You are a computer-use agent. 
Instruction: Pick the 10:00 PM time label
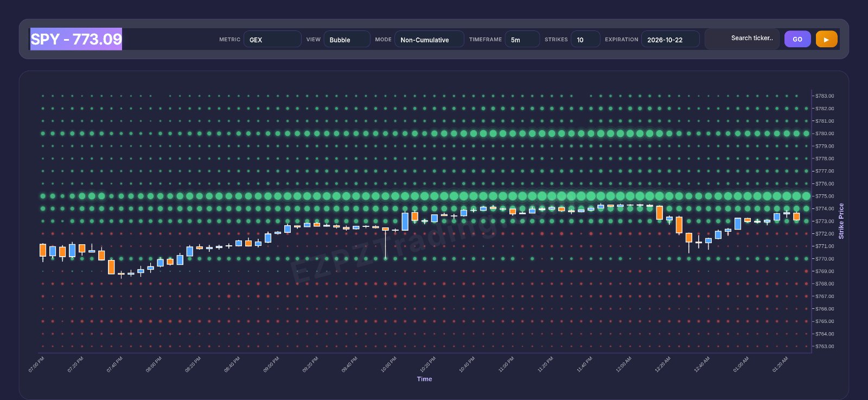click(389, 364)
